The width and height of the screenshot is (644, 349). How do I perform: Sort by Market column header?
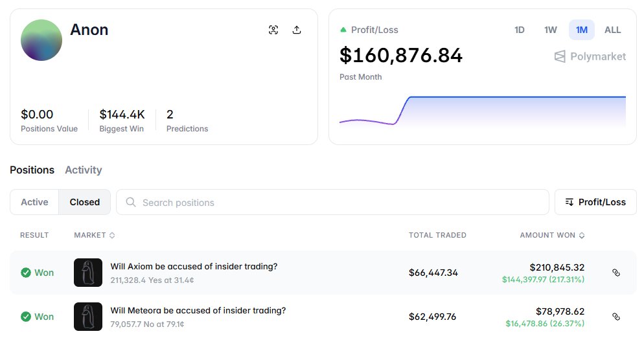(95, 235)
